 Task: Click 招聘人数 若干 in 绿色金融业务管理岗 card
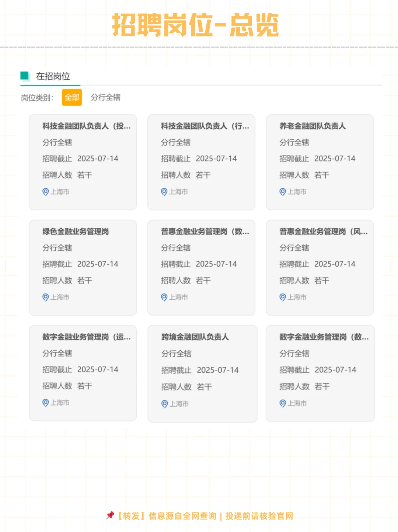[67, 281]
